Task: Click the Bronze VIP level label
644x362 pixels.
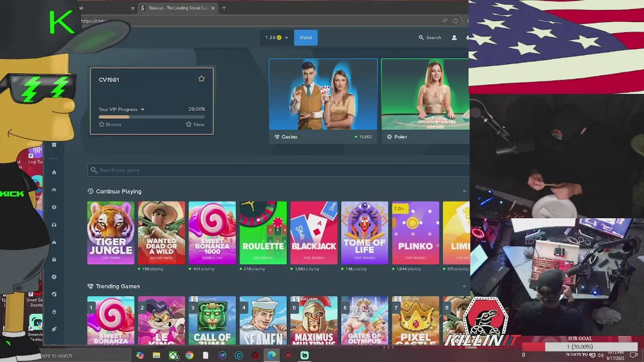Action: tap(110, 124)
